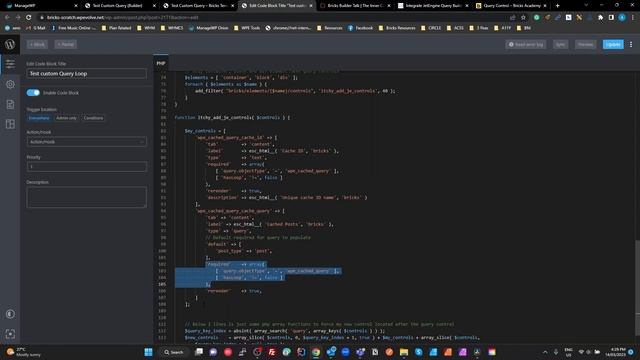The width and height of the screenshot is (640, 360).
Task: Open the code editor three-dot options menu
Action: click(631, 44)
